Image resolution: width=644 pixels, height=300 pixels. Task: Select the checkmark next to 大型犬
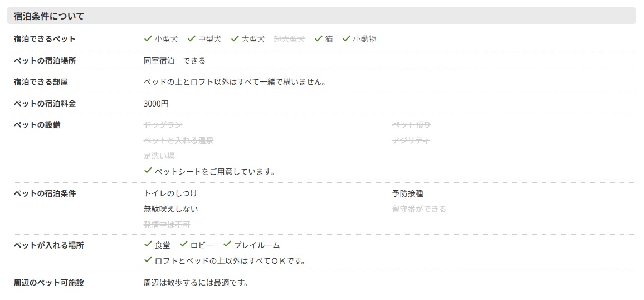tap(235, 38)
